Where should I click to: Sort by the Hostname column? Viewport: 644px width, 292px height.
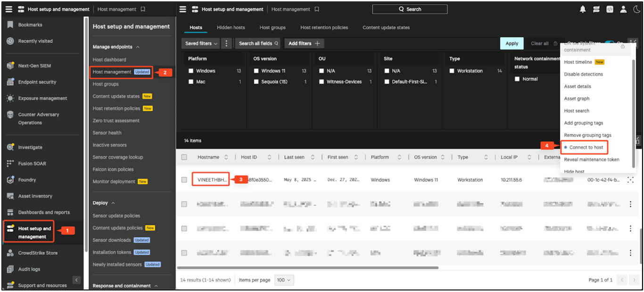[226, 157]
